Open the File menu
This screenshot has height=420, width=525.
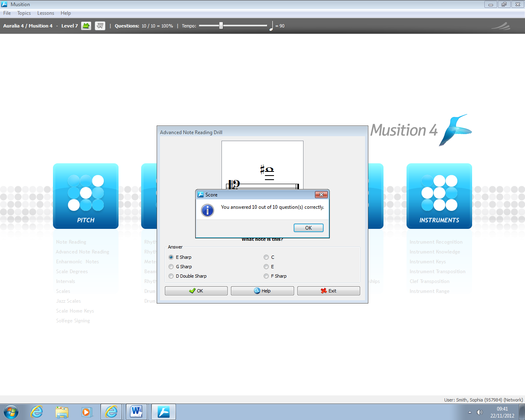7,13
